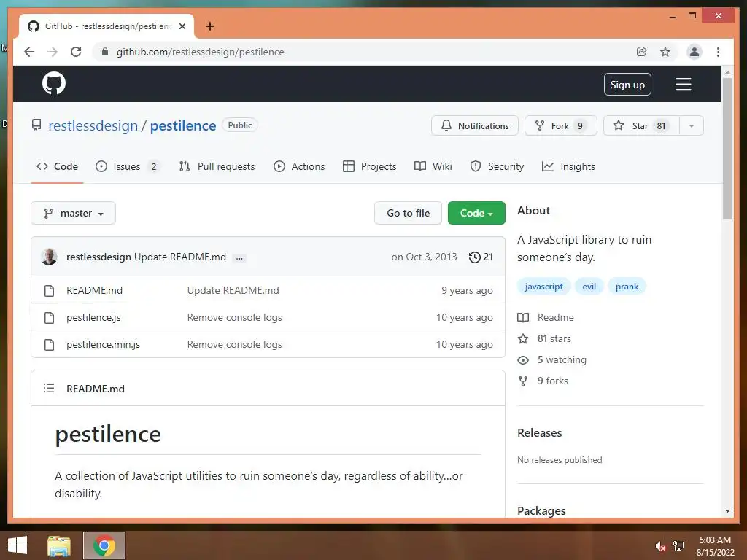Screen dimensions: 747x560
Task: Open the restlessdesign owner link
Action: 93,125
